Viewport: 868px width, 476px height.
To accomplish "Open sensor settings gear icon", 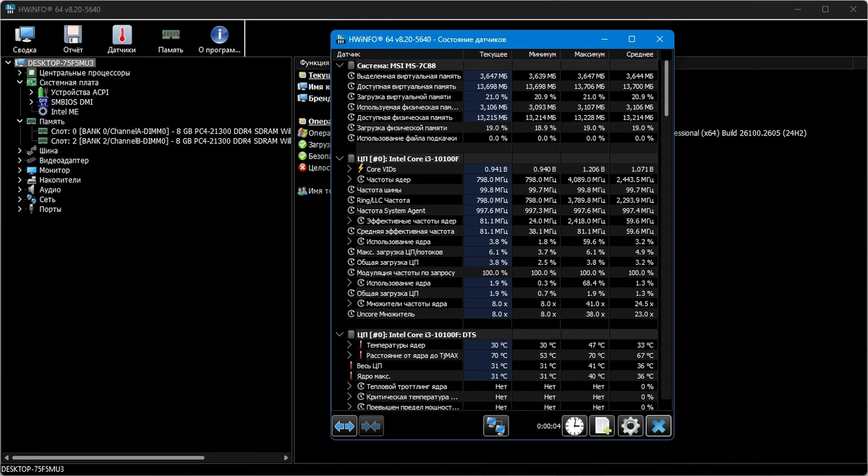I will click(630, 427).
